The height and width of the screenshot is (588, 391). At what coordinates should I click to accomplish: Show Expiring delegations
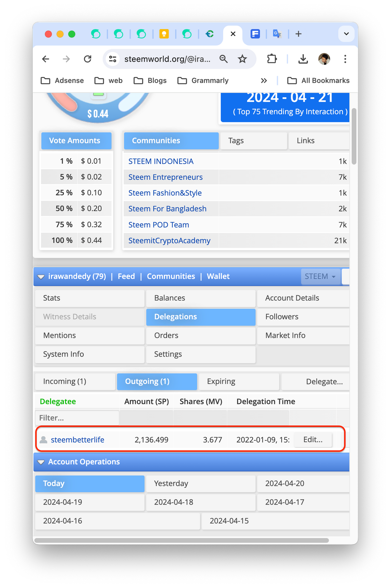[x=239, y=382]
